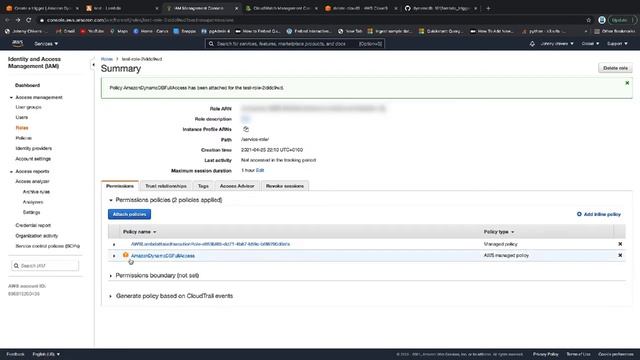Go forward in the browser
The width and height of the screenshot is (640, 360).
18,20
